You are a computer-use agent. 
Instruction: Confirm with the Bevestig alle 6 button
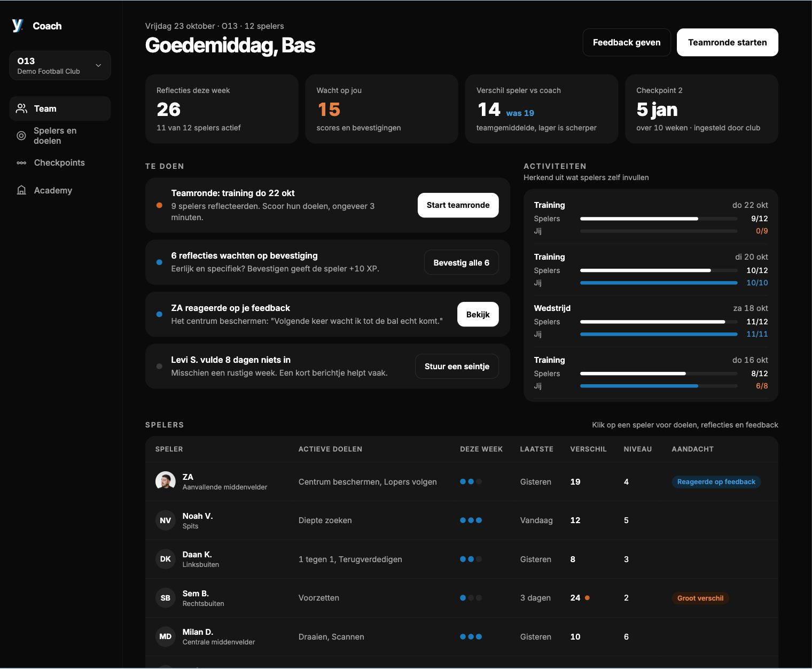tap(462, 262)
